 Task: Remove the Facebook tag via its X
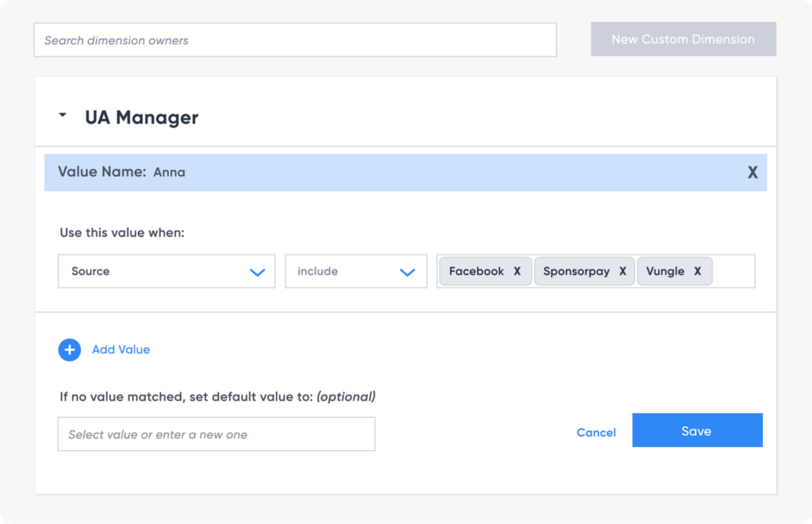pos(517,270)
